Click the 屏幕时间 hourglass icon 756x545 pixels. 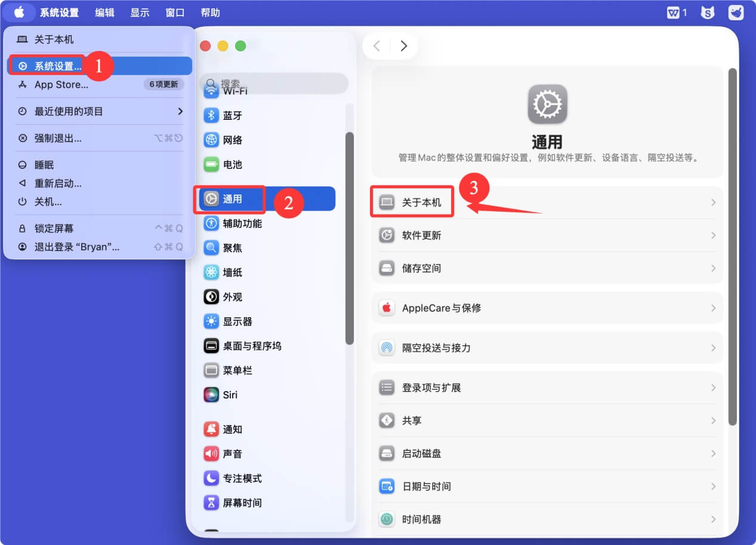pyautogui.click(x=212, y=503)
